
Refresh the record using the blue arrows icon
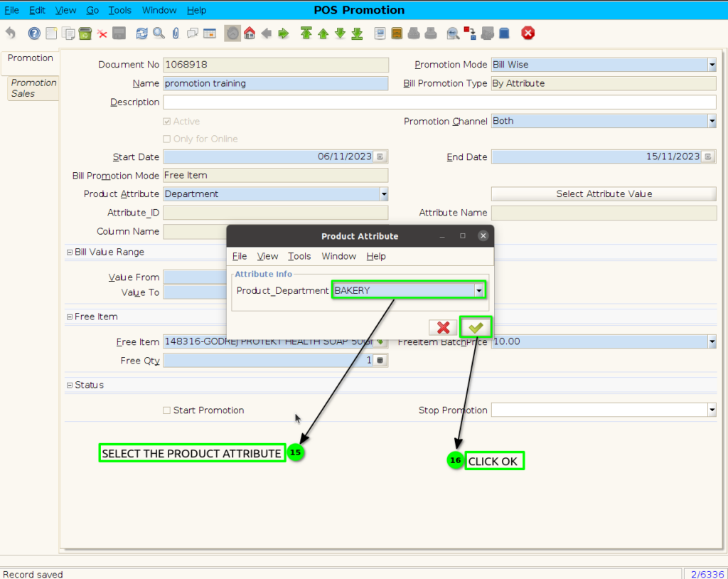141,33
